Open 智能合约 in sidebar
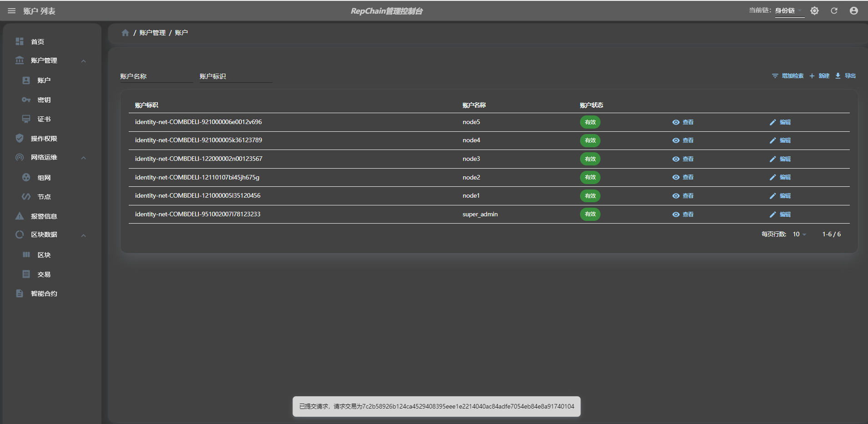Image resolution: width=868 pixels, height=424 pixels. pos(44,294)
